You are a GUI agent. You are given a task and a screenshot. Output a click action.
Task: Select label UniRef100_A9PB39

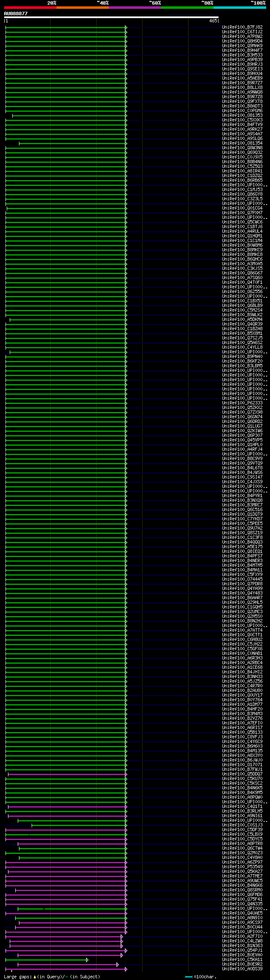click(242, 60)
